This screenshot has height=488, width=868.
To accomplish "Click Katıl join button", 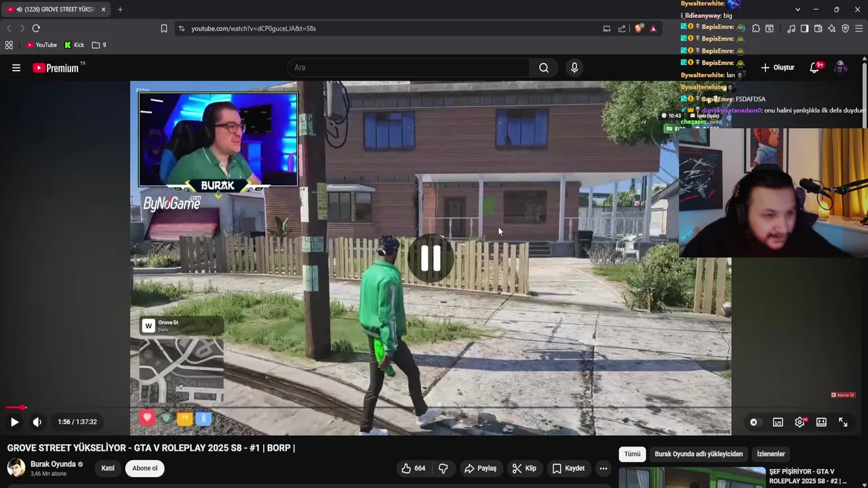I will [108, 468].
